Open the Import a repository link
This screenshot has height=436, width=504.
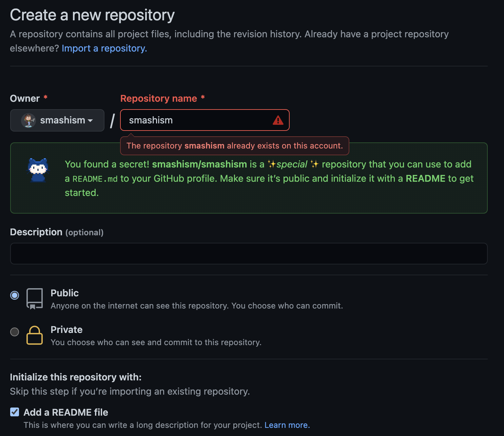[104, 48]
